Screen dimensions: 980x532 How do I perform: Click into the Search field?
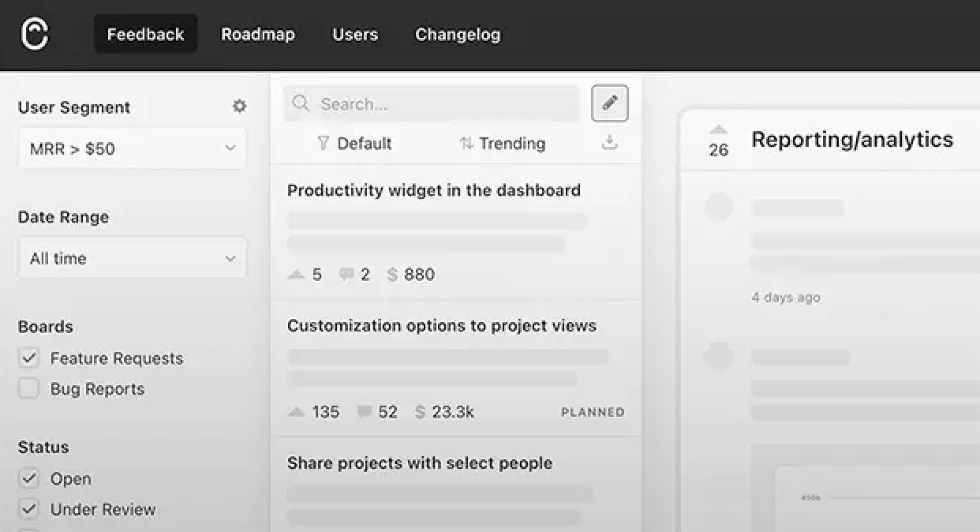point(442,104)
